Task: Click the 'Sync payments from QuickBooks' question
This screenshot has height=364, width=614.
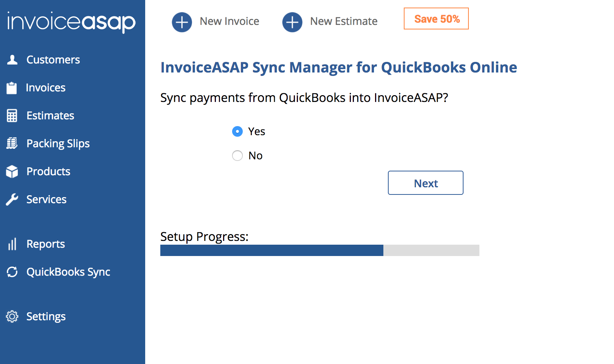Action: coord(304,98)
